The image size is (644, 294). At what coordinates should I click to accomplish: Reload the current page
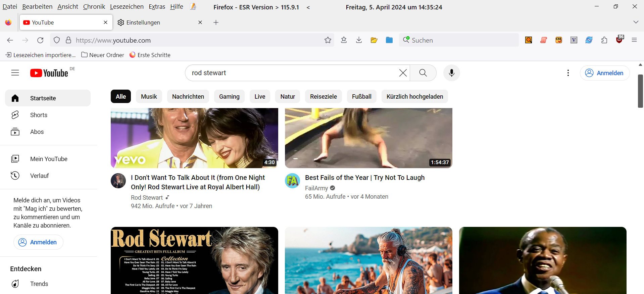(x=40, y=40)
